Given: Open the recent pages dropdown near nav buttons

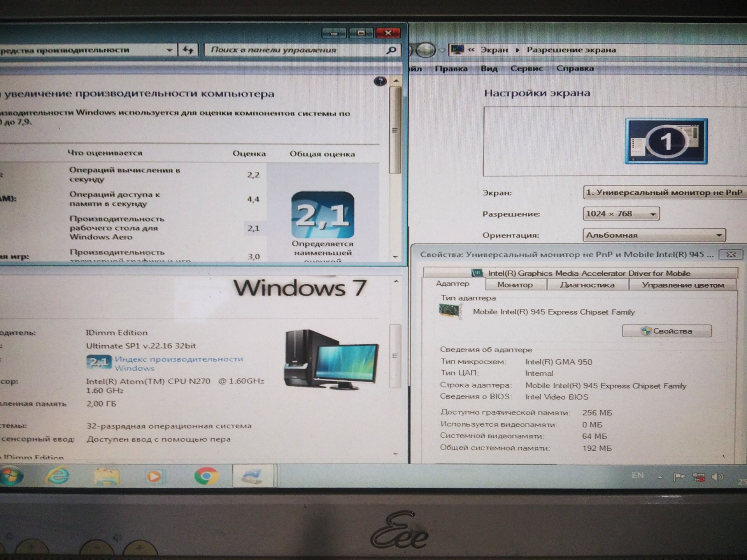Looking at the screenshot, I should tap(442, 50).
